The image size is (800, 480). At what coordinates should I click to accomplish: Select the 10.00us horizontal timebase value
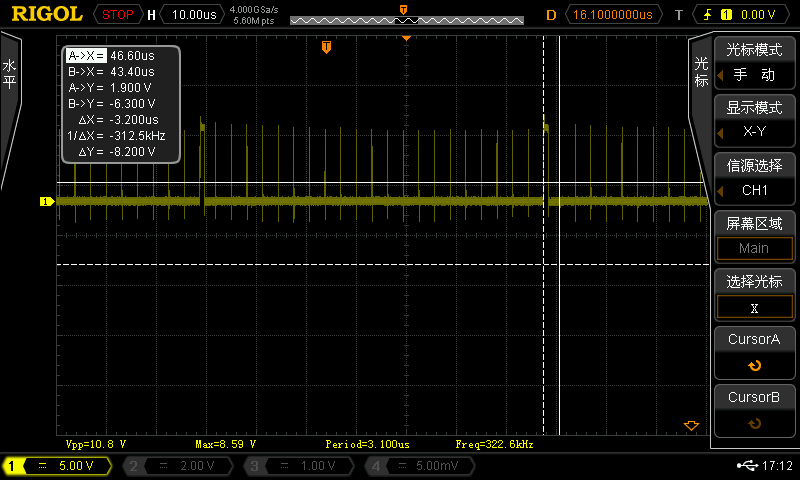tap(194, 14)
